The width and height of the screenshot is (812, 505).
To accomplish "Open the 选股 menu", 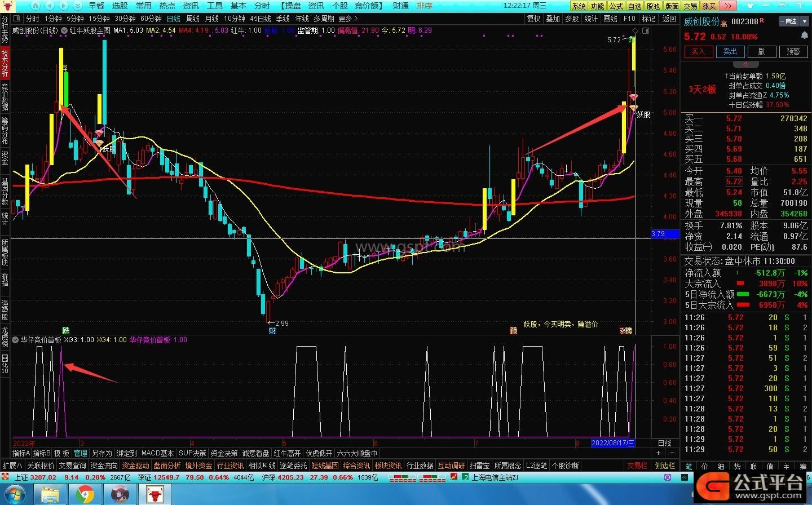I will tap(120, 6).
